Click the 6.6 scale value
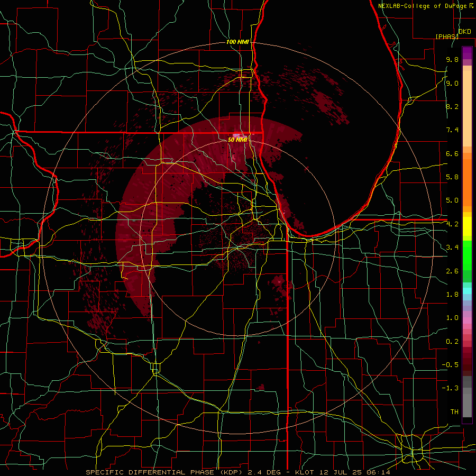Screen dimensions: 476x476 (452, 153)
